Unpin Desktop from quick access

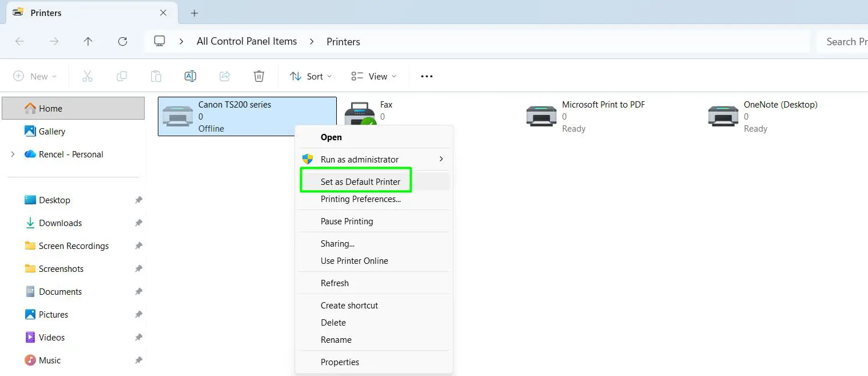tap(138, 200)
